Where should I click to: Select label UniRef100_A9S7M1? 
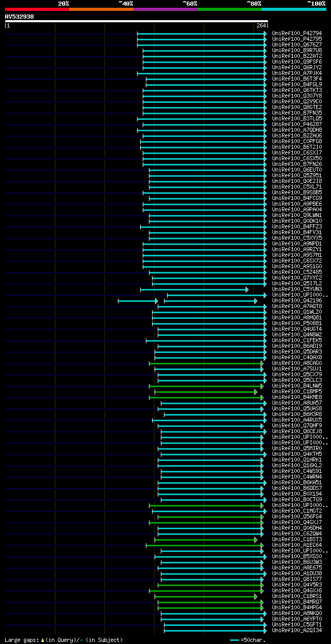coord(297,255)
